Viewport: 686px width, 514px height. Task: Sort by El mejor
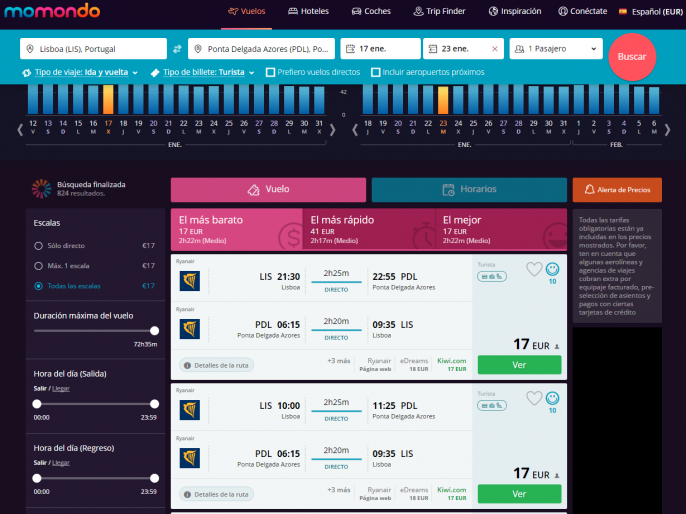coord(501,229)
